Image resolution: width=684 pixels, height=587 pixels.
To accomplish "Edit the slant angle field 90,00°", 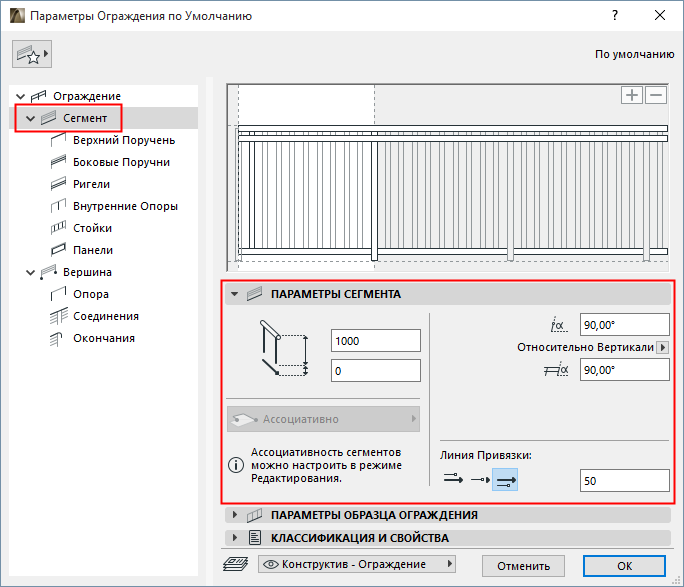I will tap(625, 325).
